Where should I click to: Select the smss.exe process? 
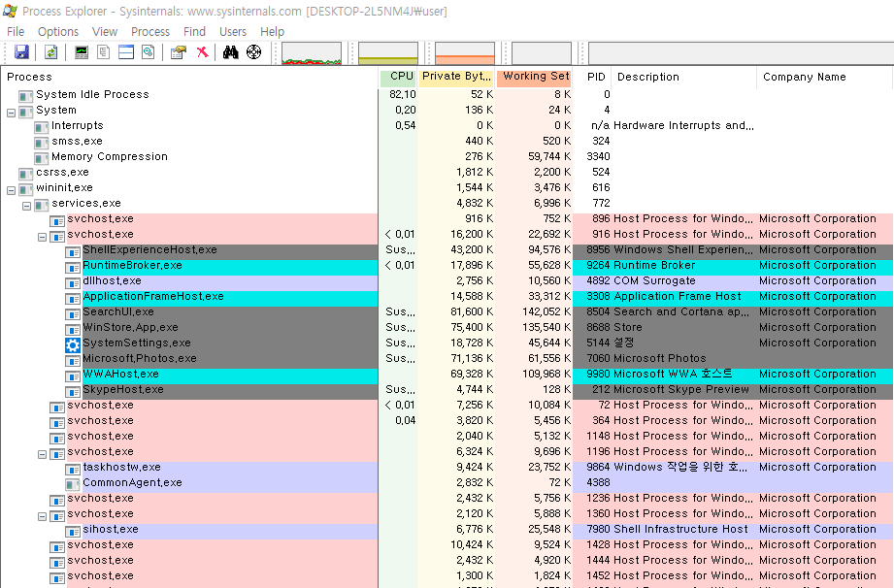click(x=77, y=141)
